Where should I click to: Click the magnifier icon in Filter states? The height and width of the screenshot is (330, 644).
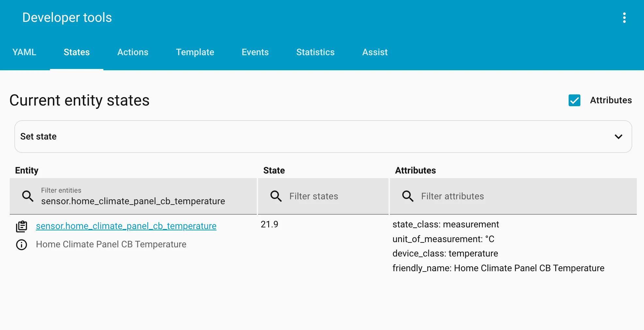[x=276, y=196]
